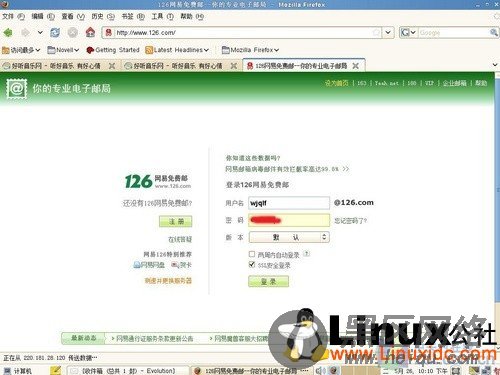The height and width of the screenshot is (375, 500).
Task: Click the help question mark beside auto login
Action: click(307, 254)
